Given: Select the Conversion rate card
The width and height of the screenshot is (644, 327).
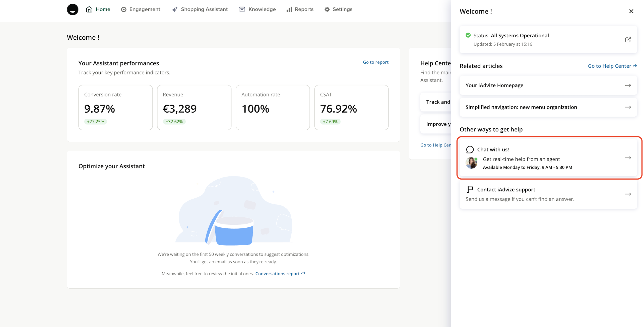Looking at the screenshot, I should point(115,108).
